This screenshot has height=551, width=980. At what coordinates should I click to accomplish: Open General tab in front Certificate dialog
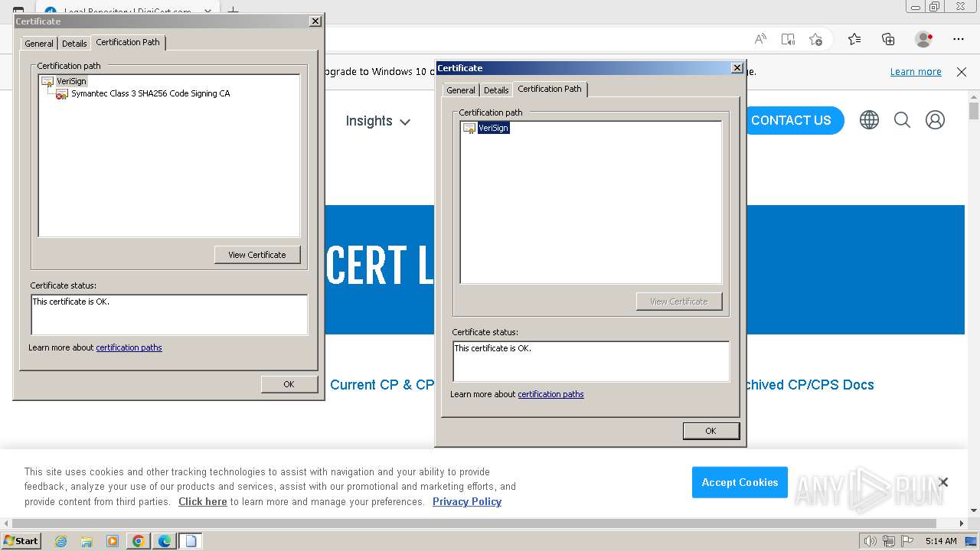point(461,90)
